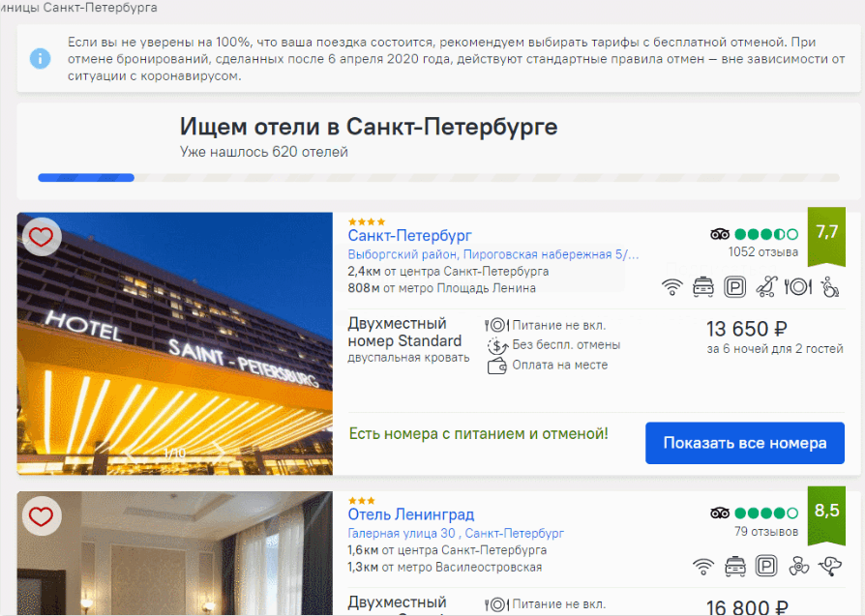Viewport: 865px width, 616px height.
Task: Click 'двуспальная кровать' bed type text
Action: [x=408, y=358]
